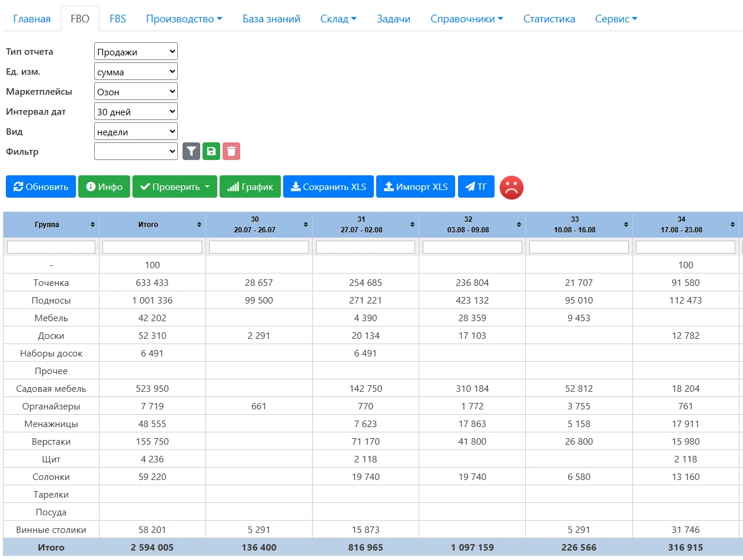Click the red sad face status icon
This screenshot has width=743, height=560.
(512, 187)
